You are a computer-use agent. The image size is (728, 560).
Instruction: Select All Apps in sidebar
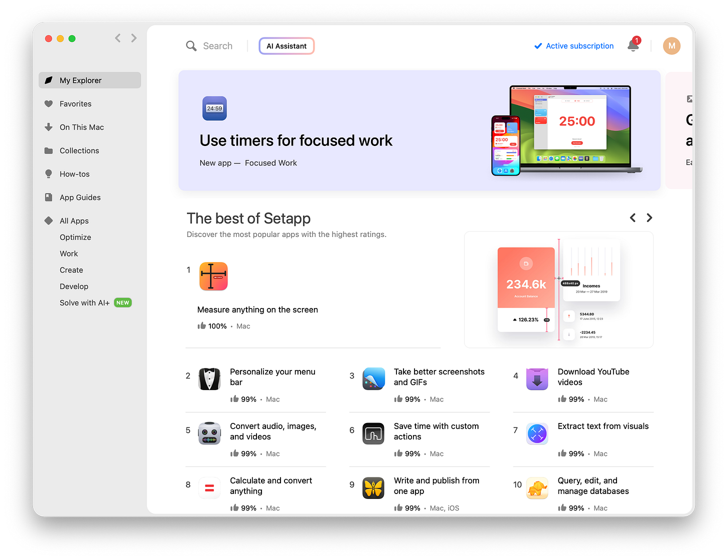74,221
